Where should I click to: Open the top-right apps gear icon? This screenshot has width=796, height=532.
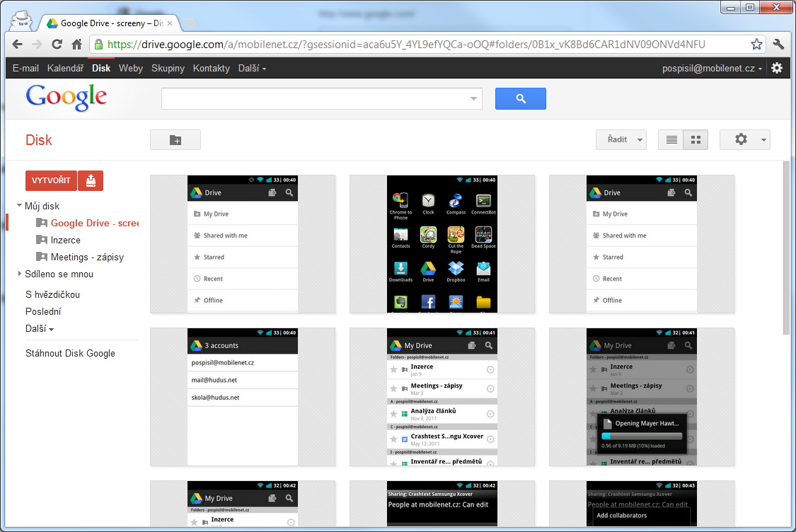pyautogui.click(x=777, y=67)
